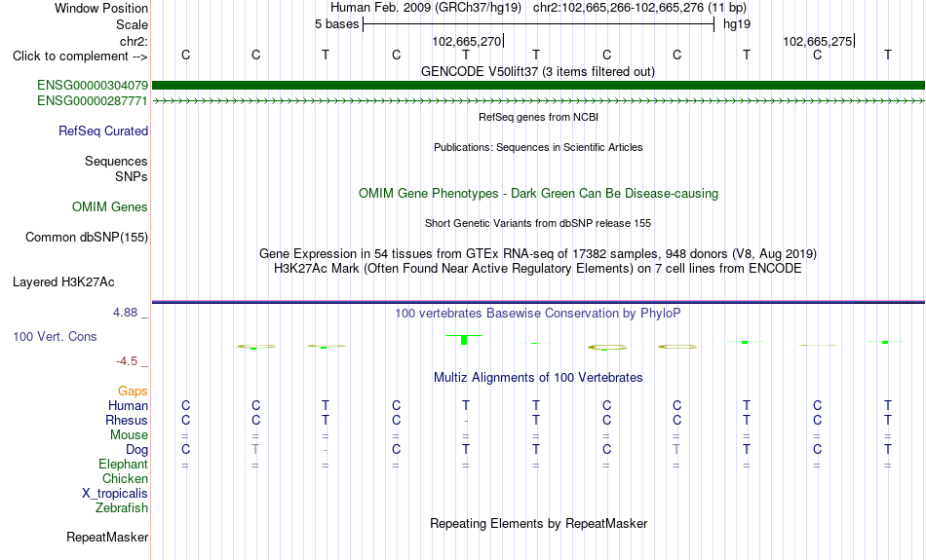Click the ENSG00000304079 gene label
926x560 pixels.
pyautogui.click(x=93, y=86)
